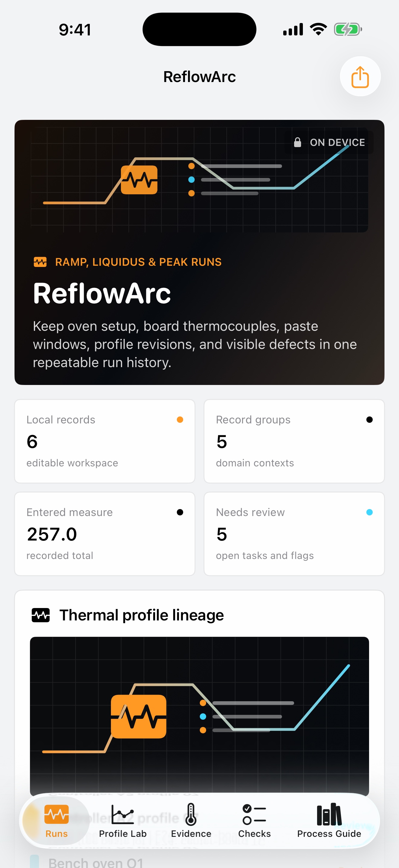399x868 pixels.
Task: Tap the Thermal profile lineage waveform icon
Action: [41, 615]
